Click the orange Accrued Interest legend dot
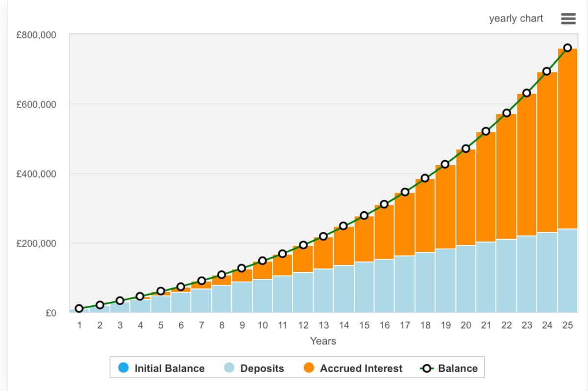Viewport: 588px width, 391px height. point(309,367)
